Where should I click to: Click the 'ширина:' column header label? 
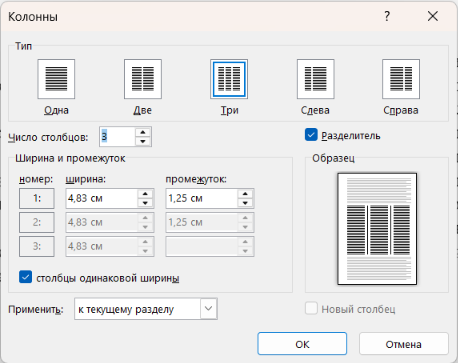coord(86,179)
